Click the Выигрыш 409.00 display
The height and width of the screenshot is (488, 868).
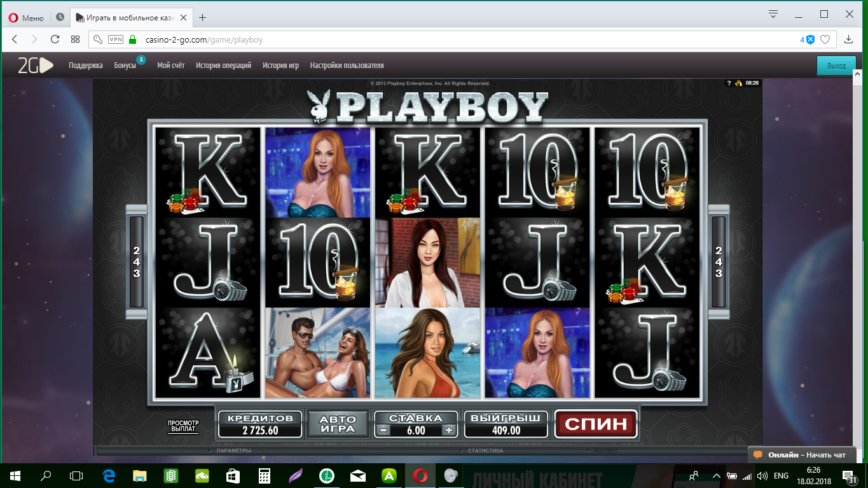click(506, 424)
